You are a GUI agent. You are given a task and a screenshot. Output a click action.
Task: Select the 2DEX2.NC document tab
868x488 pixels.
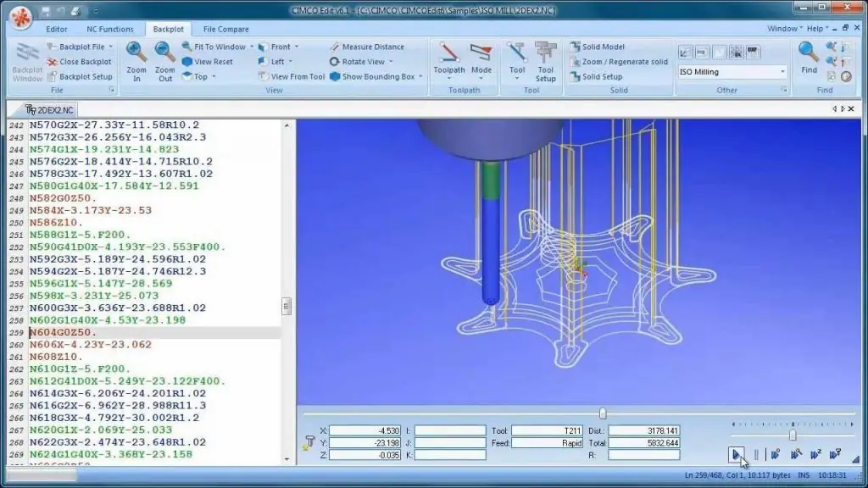click(x=50, y=110)
